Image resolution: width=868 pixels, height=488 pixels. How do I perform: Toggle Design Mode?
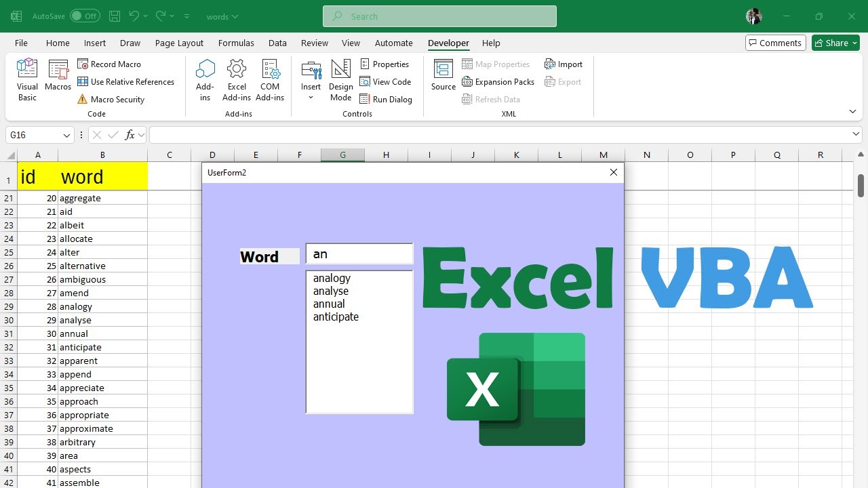[x=340, y=79]
